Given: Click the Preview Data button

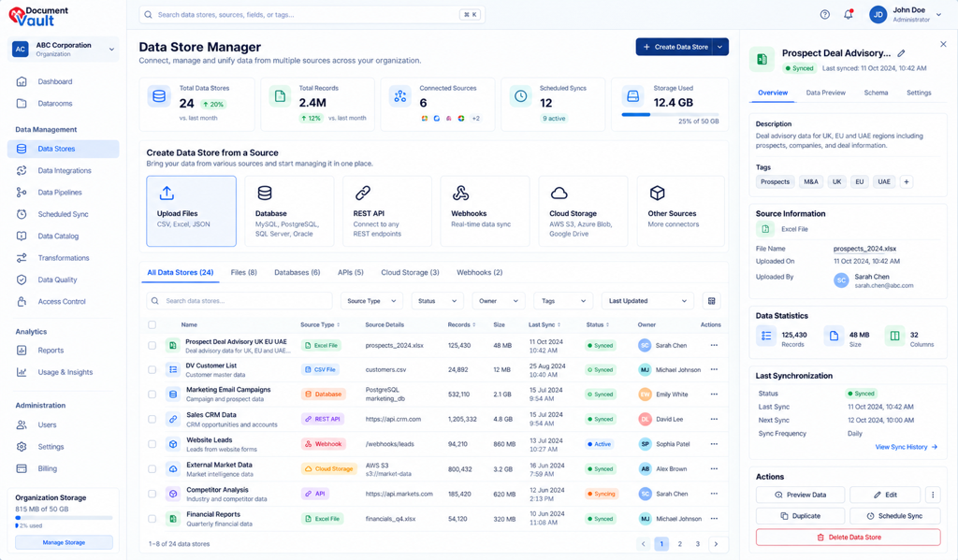Looking at the screenshot, I should (x=801, y=495).
